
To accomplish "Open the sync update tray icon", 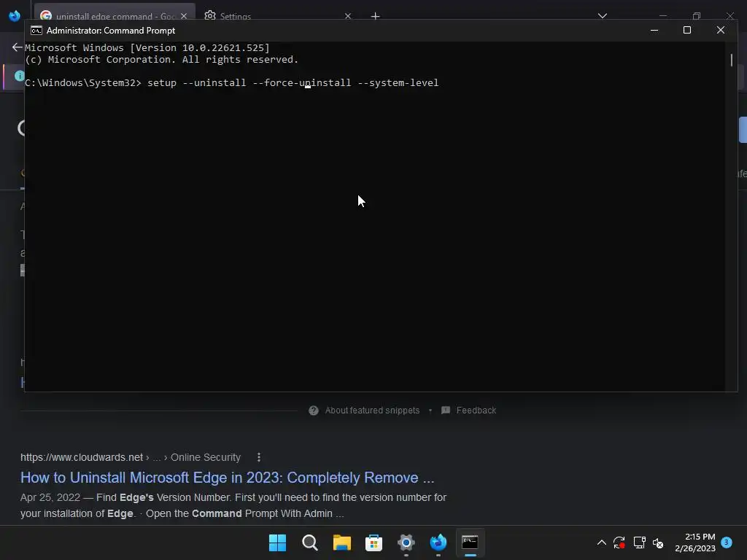I will pos(619,542).
